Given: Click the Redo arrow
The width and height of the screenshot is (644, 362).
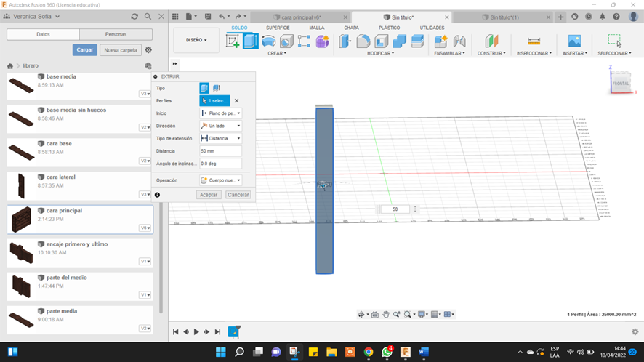Looking at the screenshot, I should [x=238, y=17].
